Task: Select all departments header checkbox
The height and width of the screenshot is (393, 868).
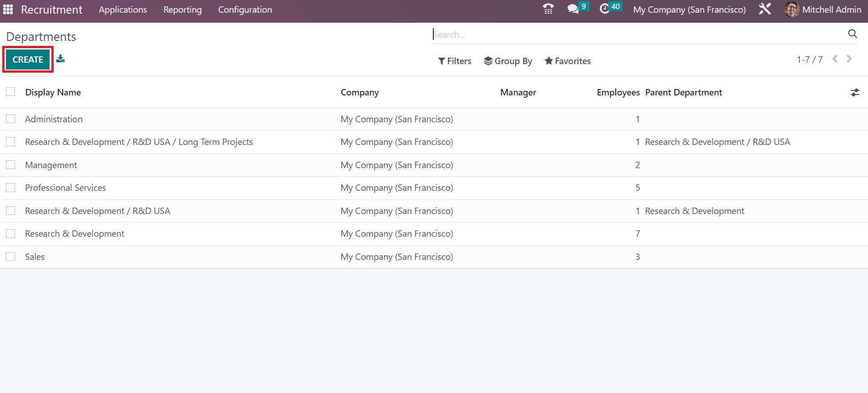Action: point(10,92)
